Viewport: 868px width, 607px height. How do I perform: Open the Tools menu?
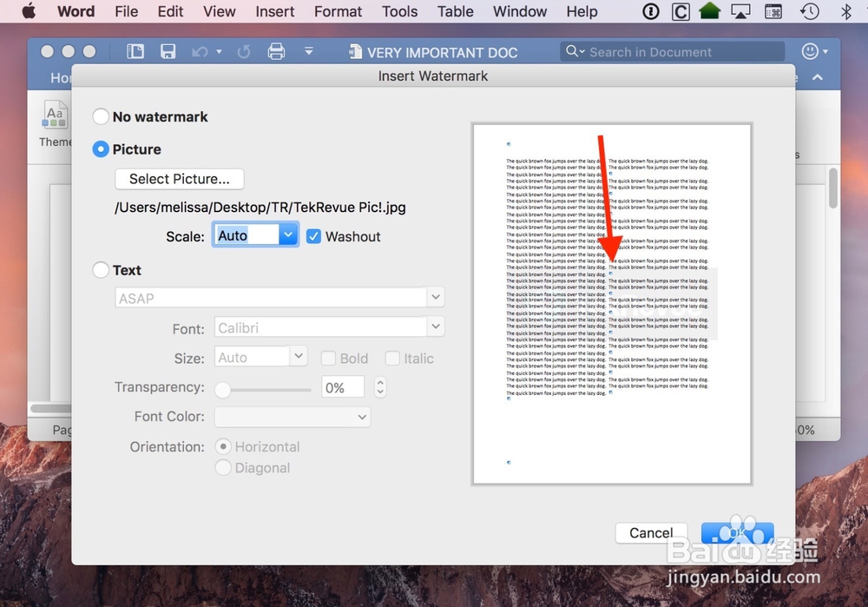pyautogui.click(x=399, y=11)
